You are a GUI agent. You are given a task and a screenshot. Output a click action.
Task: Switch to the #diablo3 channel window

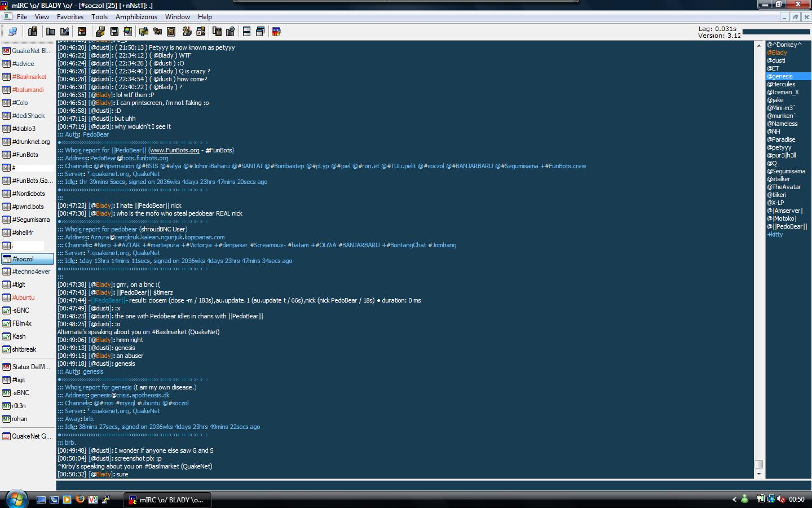(x=28, y=129)
